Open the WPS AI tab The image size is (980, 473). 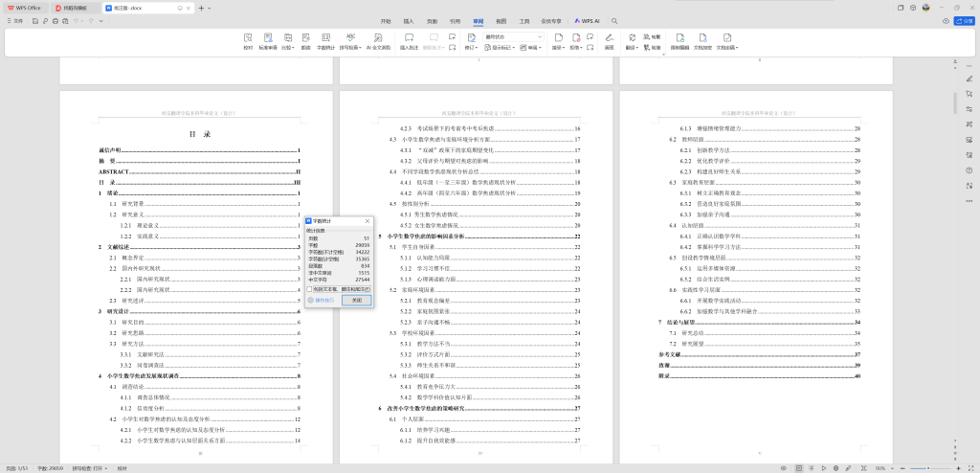point(589,20)
